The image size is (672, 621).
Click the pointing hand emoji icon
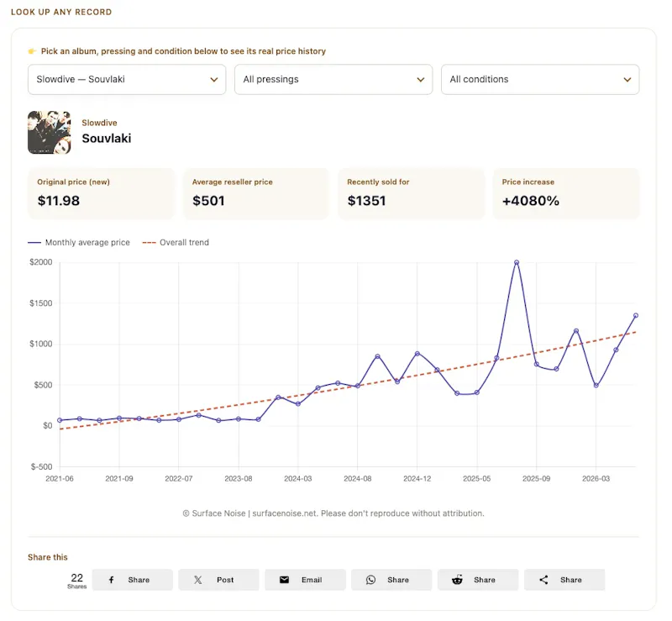(x=32, y=51)
